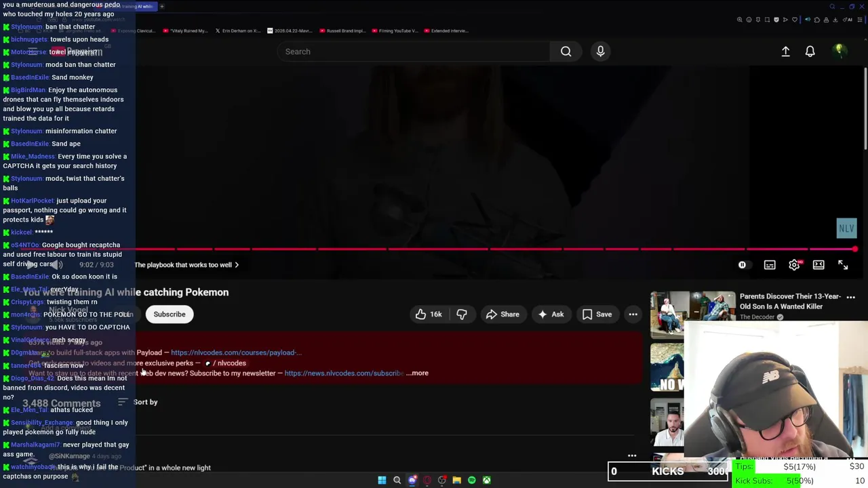Open options for 'Parents Discover' recommended video

click(x=850, y=297)
